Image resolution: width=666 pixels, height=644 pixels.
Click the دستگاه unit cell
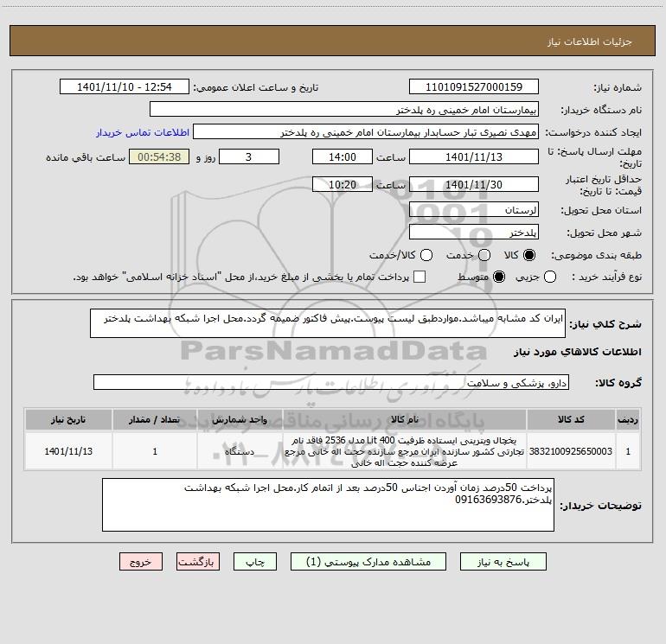[240, 451]
